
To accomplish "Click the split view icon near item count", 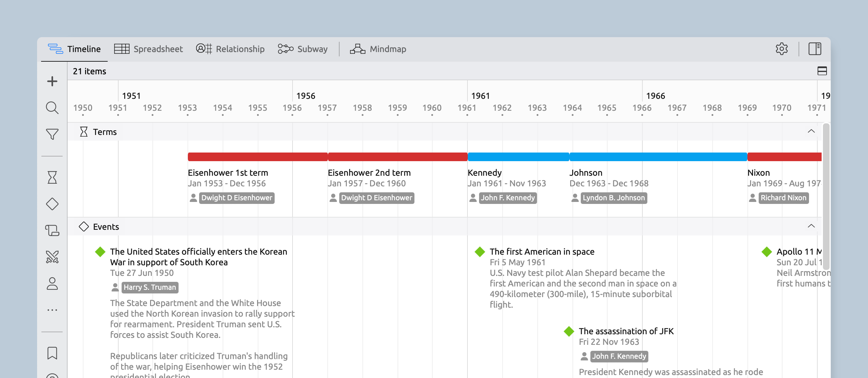I will coord(822,71).
